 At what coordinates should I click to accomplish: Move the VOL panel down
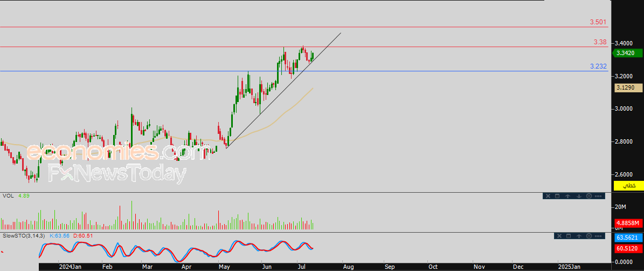(x=579, y=196)
